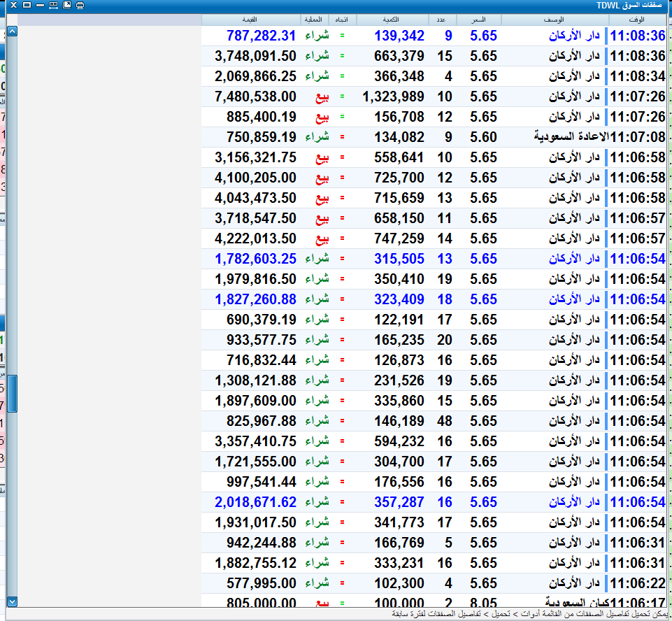Sort by السعر column header
Viewport: 672px width, 621px height.
(479, 20)
